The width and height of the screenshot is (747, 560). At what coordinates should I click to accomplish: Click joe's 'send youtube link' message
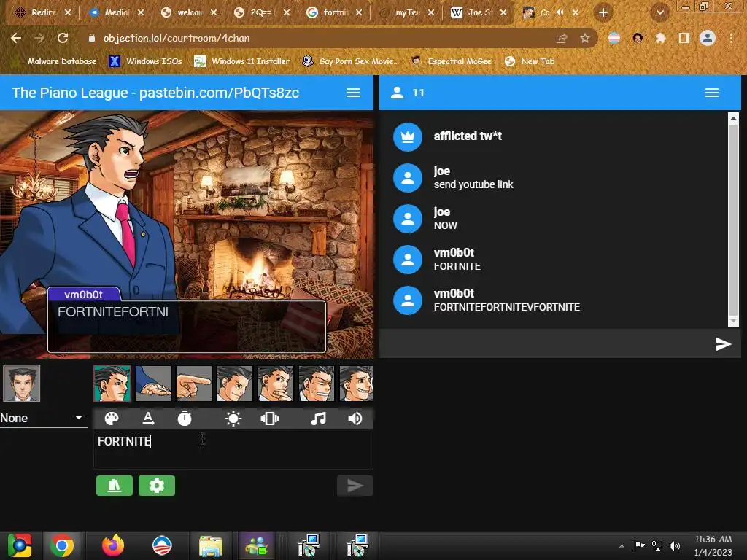click(x=473, y=184)
